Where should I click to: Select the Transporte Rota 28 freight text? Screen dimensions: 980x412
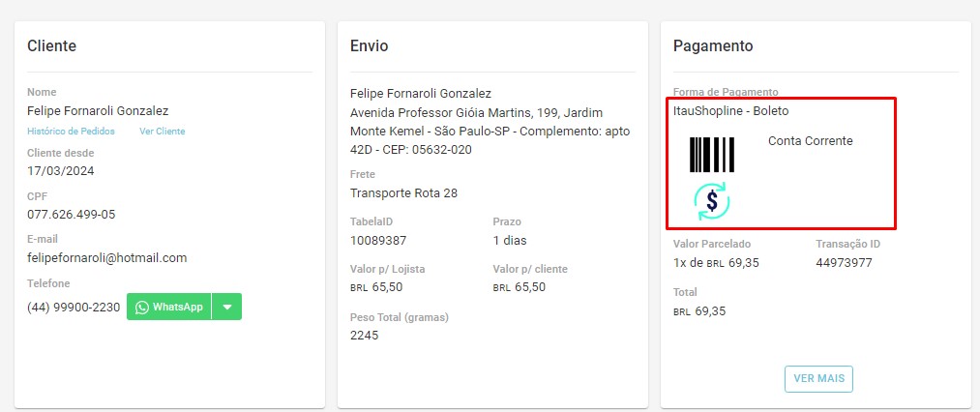pos(403,193)
